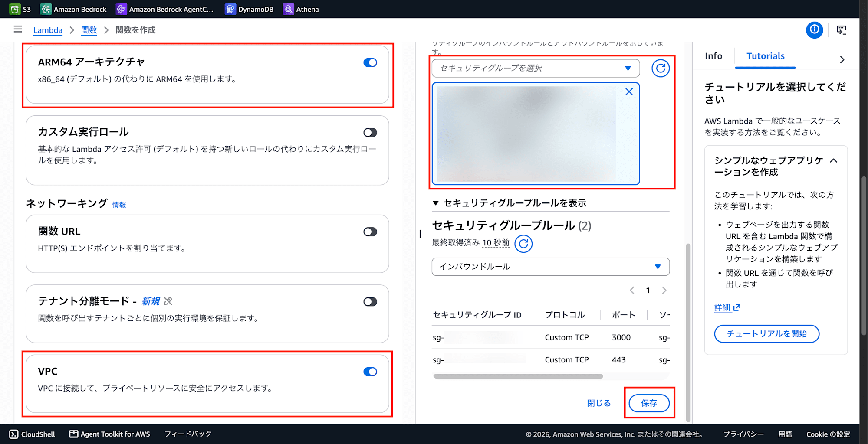This screenshot has width=868, height=444.
Task: Open Agent Toolkit for AWS in footer
Action: click(x=110, y=434)
